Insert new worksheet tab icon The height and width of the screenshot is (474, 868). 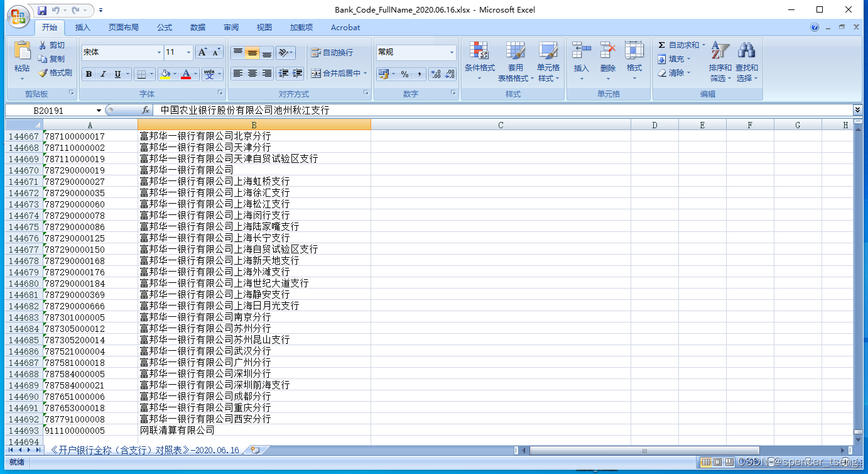[256, 450]
